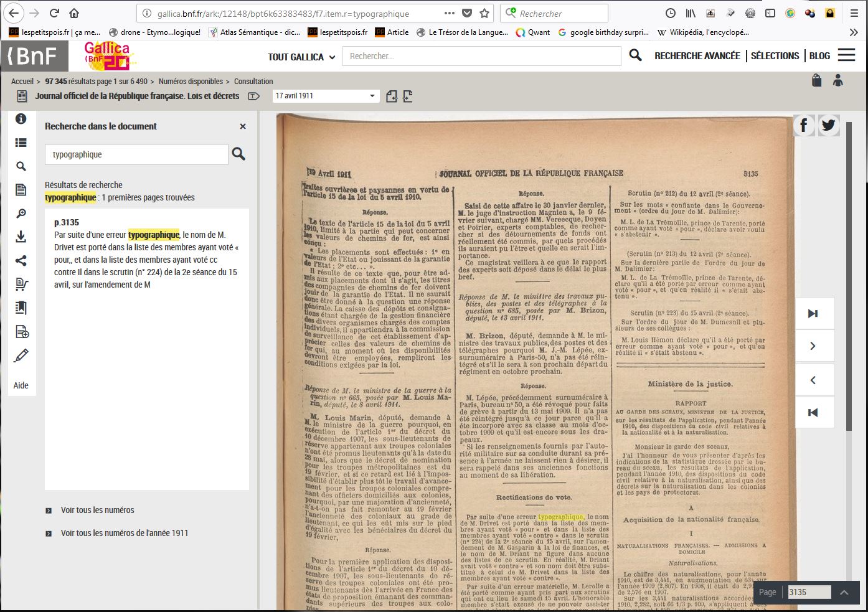Viewport: 868px width, 612px height.
Task: Click the download icon in left sidebar
Action: pos(21,237)
